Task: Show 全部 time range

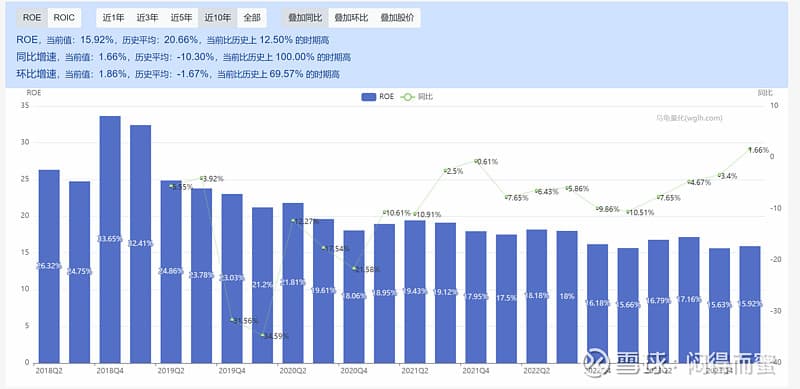Action: (252, 18)
